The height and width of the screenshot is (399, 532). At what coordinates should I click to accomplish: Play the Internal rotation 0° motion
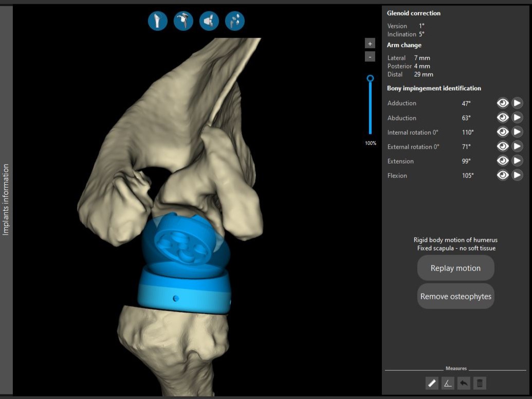click(517, 132)
